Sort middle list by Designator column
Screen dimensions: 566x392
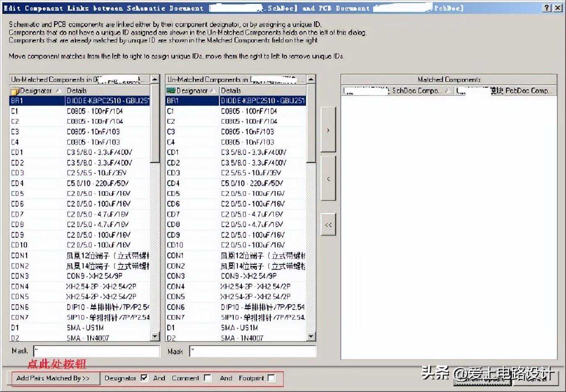point(193,91)
